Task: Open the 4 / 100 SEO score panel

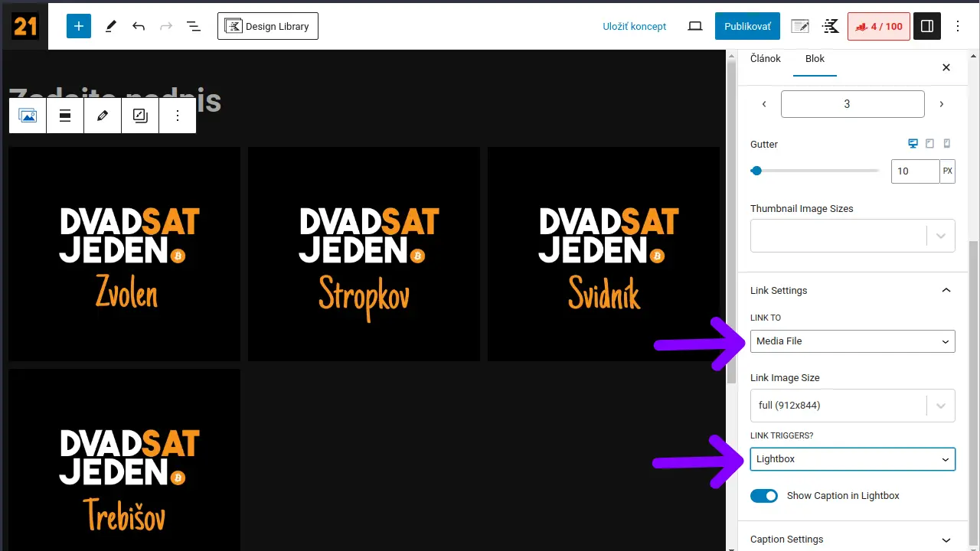Action: coord(878,26)
